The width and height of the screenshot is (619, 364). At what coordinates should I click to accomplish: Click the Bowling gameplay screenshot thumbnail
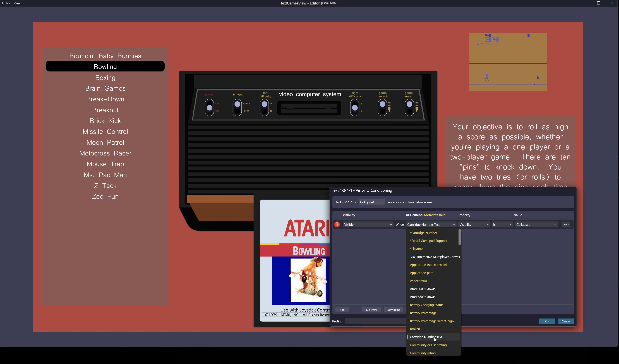pyautogui.click(x=508, y=62)
